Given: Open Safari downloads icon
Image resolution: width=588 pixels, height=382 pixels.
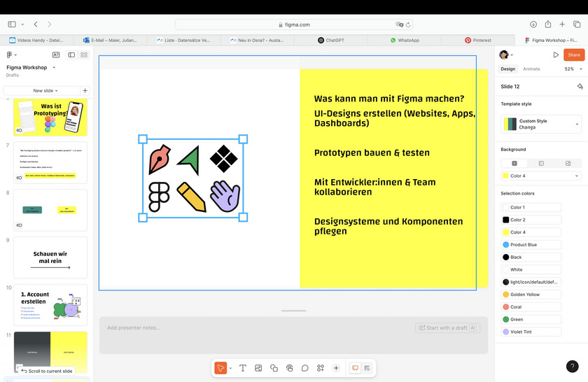Looking at the screenshot, I should coord(533,24).
